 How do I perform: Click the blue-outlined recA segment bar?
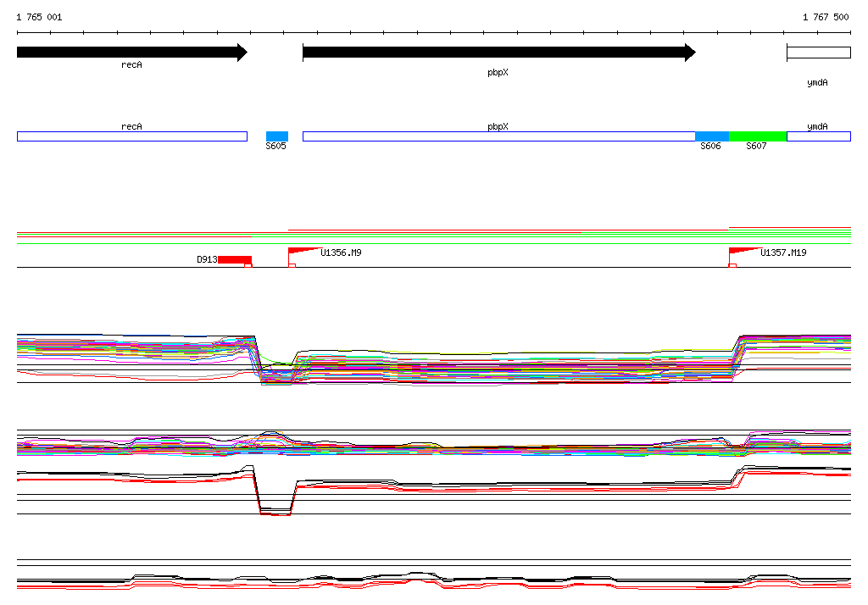click(x=131, y=136)
